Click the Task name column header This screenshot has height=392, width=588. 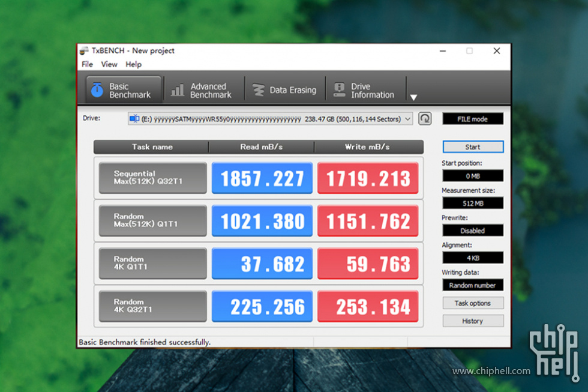click(x=151, y=147)
